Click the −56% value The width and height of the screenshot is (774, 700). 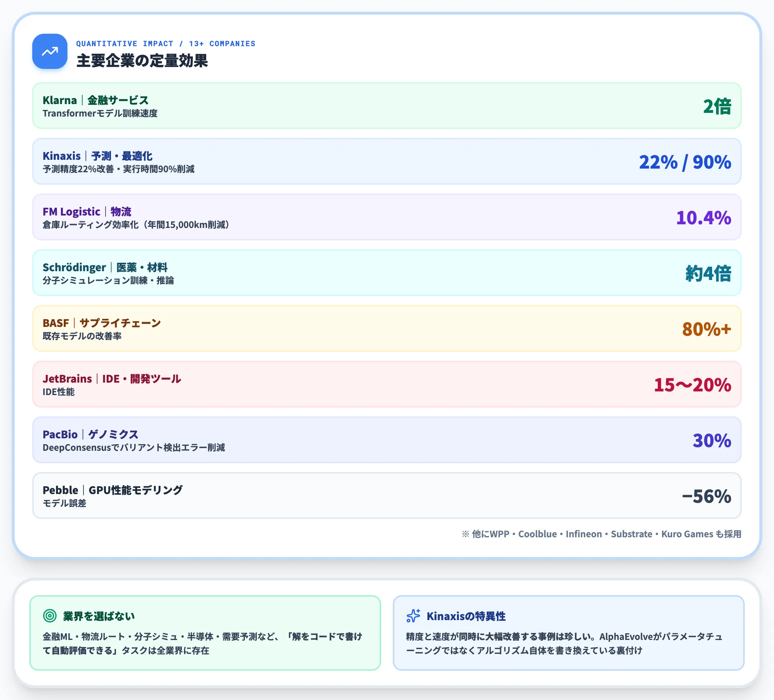click(x=707, y=496)
